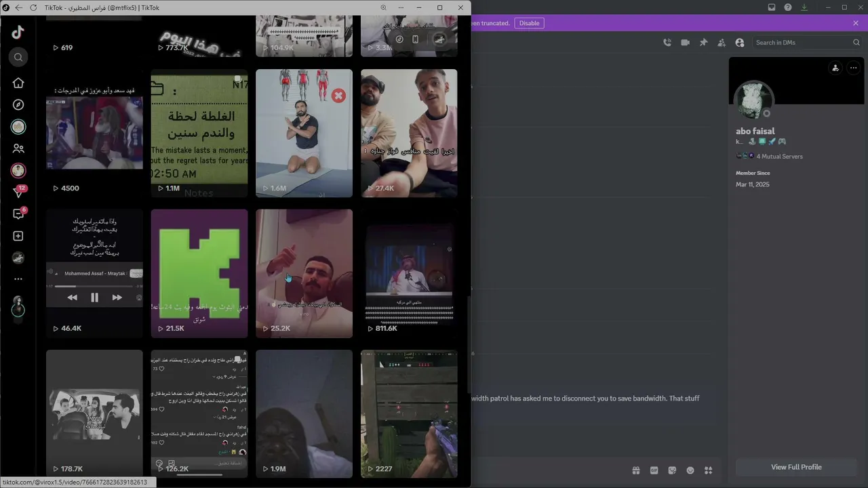
Task: Toggle the Discord user profile panel icon
Action: pos(739,42)
